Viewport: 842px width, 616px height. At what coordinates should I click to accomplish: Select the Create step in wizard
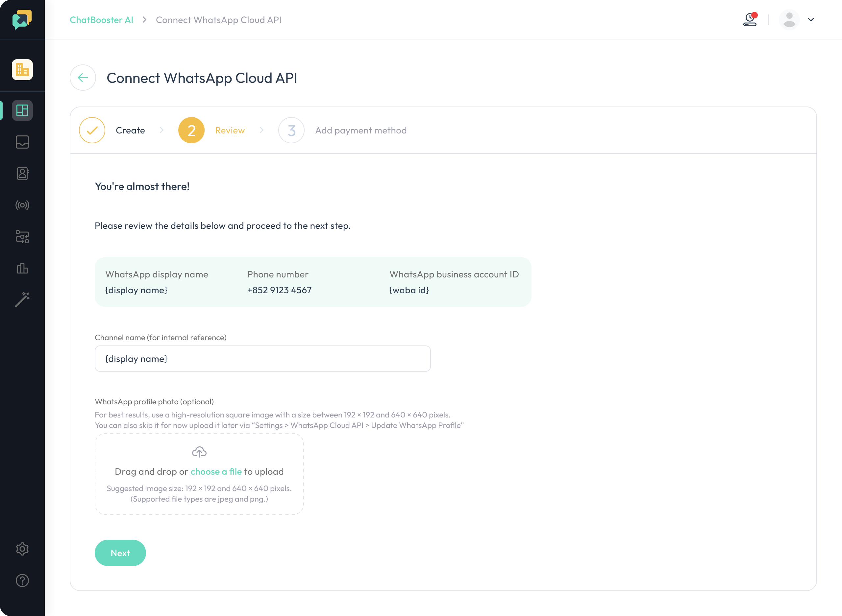click(112, 130)
